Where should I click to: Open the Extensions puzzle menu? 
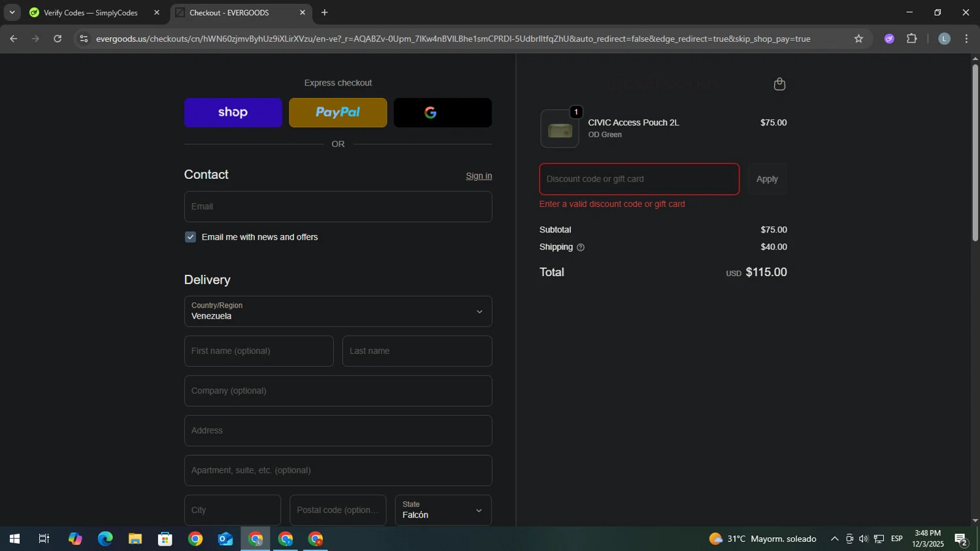[x=912, y=39]
